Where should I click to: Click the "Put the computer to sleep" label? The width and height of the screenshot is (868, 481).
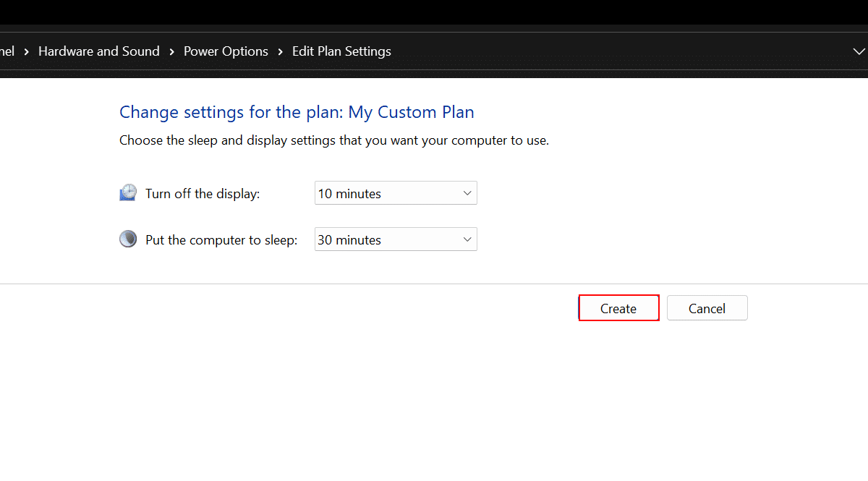[x=221, y=240]
